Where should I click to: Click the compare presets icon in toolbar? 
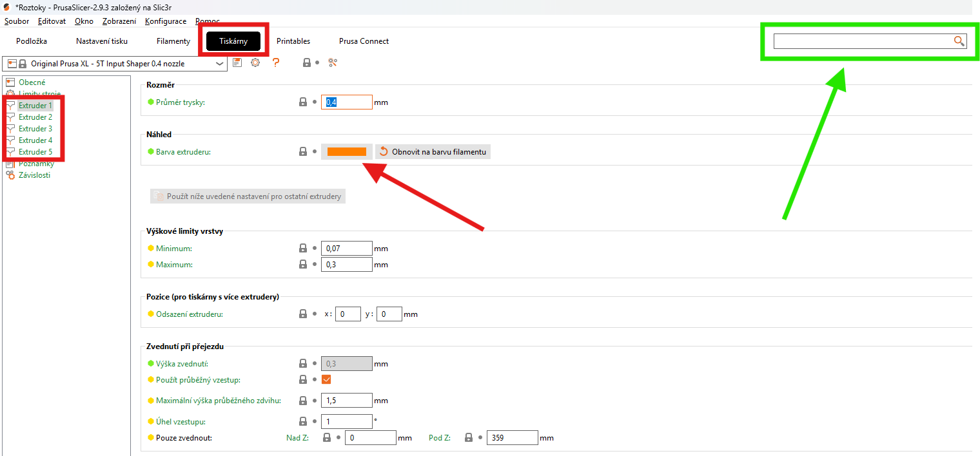333,63
